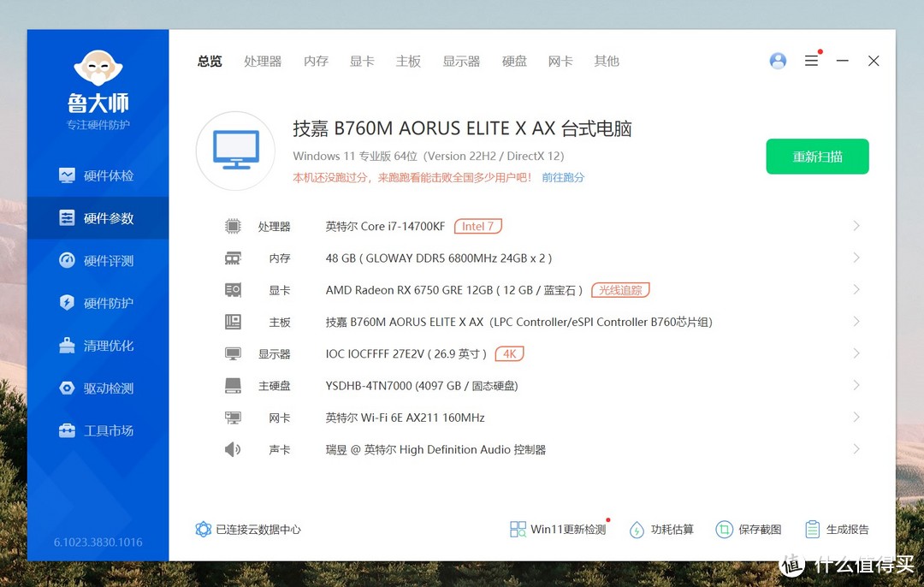Click the cloud data center atom icon
Image resolution: width=924 pixels, height=587 pixels.
(204, 530)
